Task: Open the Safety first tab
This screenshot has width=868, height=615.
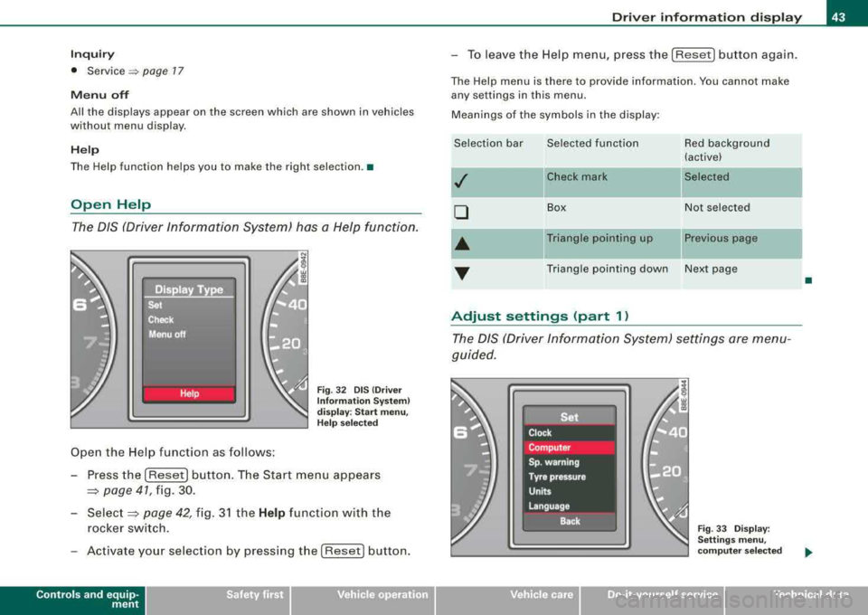Action: (x=218, y=600)
